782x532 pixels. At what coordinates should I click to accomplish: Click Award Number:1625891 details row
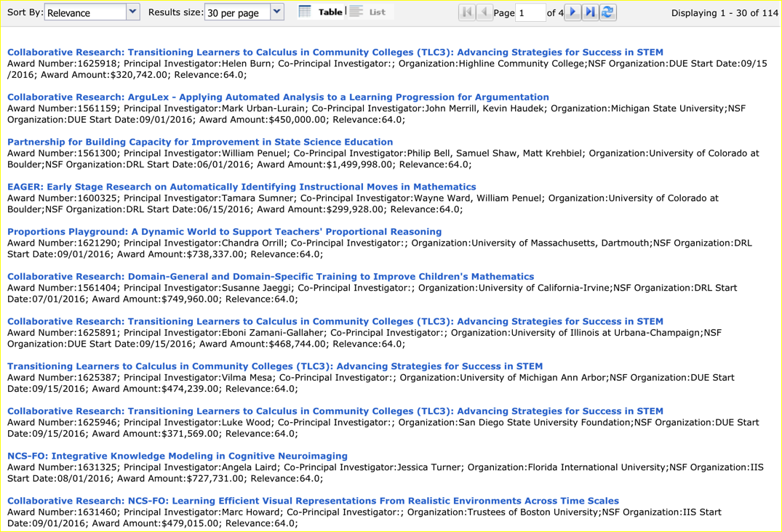(364, 338)
